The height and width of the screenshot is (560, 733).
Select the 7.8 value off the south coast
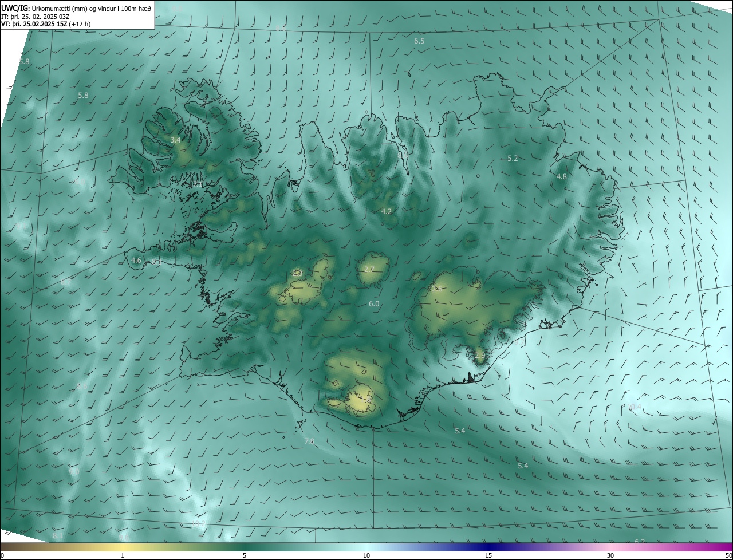coord(309,441)
